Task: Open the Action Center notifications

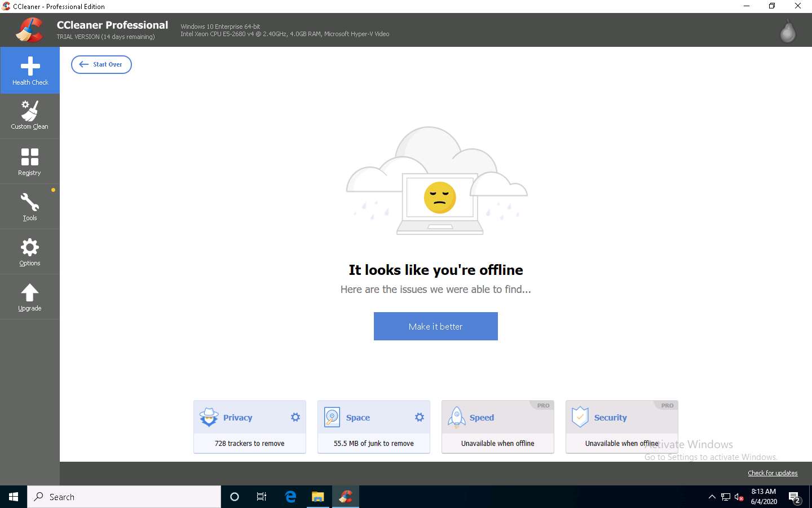Action: [795, 497]
